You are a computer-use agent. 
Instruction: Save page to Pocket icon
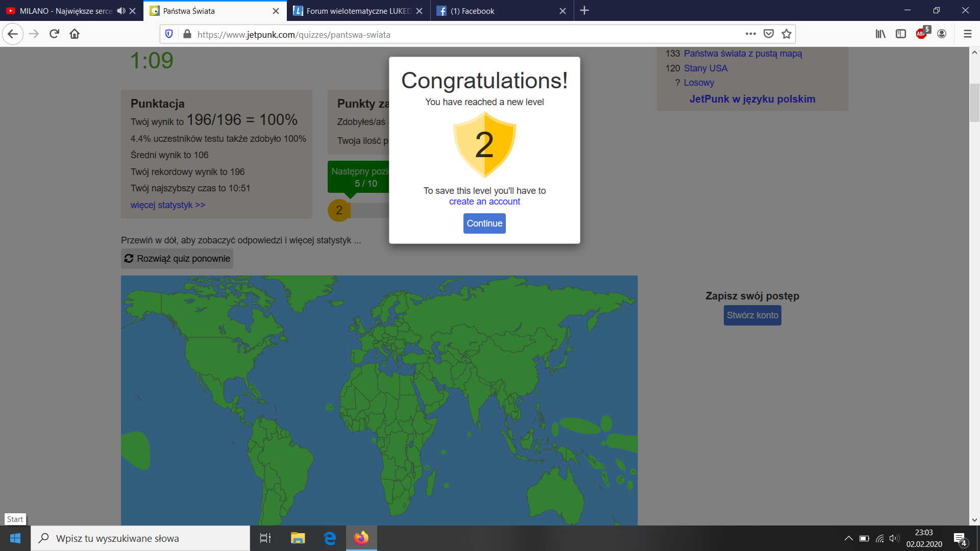tap(768, 34)
